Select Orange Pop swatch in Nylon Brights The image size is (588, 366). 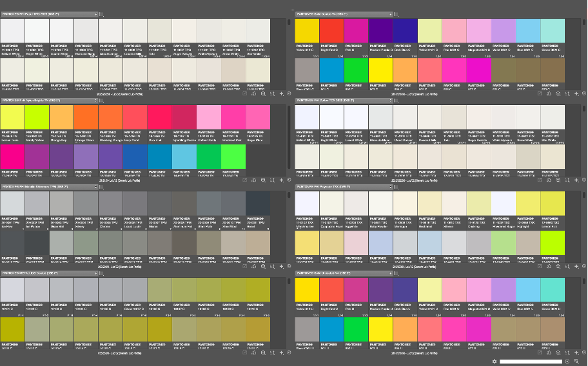click(x=61, y=117)
